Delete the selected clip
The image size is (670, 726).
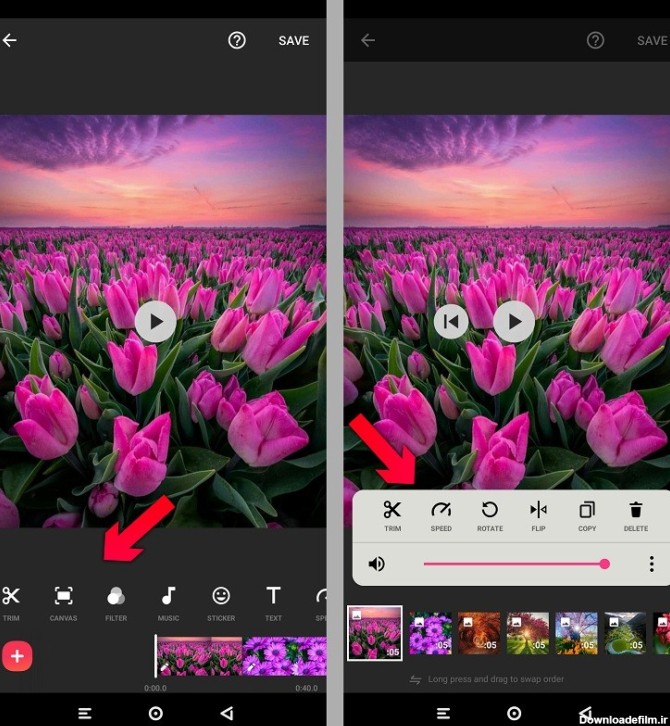click(636, 511)
